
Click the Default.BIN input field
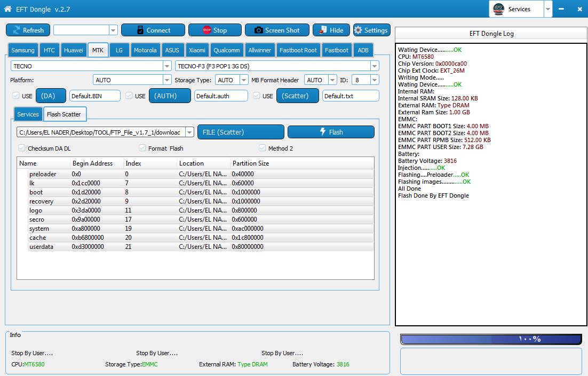click(x=95, y=96)
